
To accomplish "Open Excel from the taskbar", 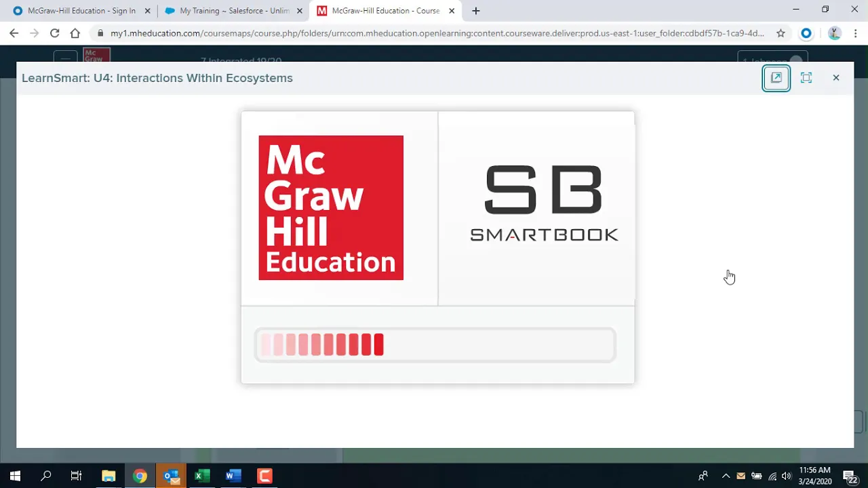I will click(202, 476).
